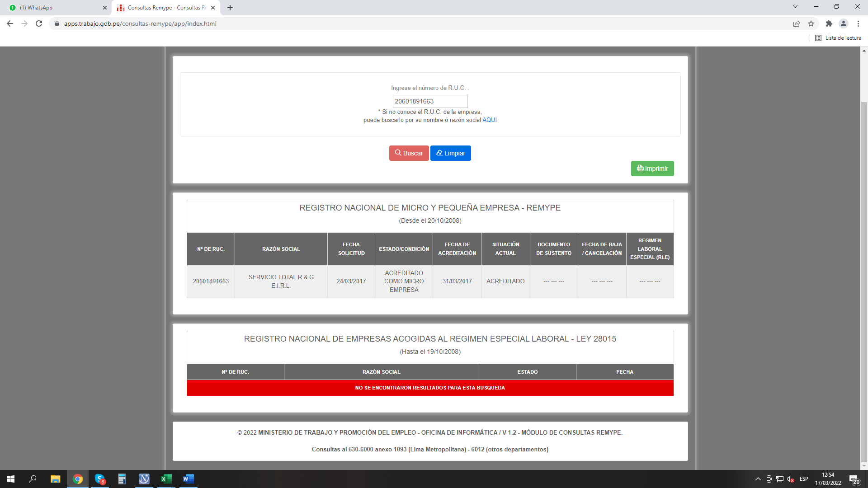The width and height of the screenshot is (868, 488).
Task: Click the R.U.C. number input field
Action: point(429,101)
